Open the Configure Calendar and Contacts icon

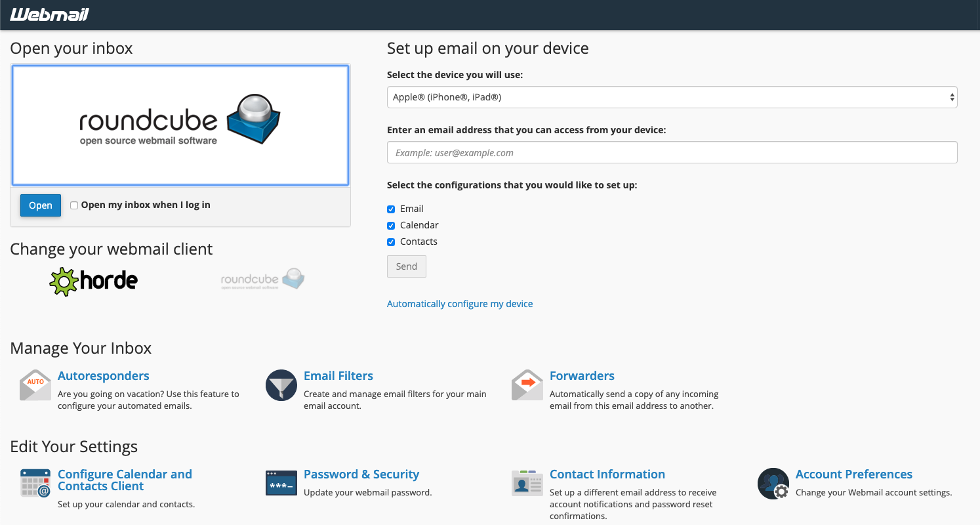tap(35, 484)
